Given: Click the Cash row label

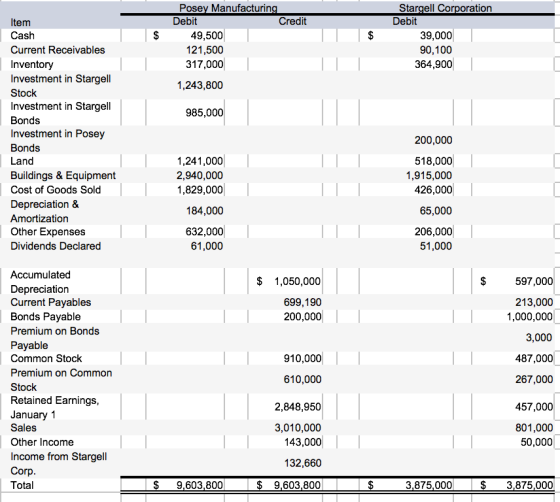Looking at the screenshot, I should click(x=22, y=36).
